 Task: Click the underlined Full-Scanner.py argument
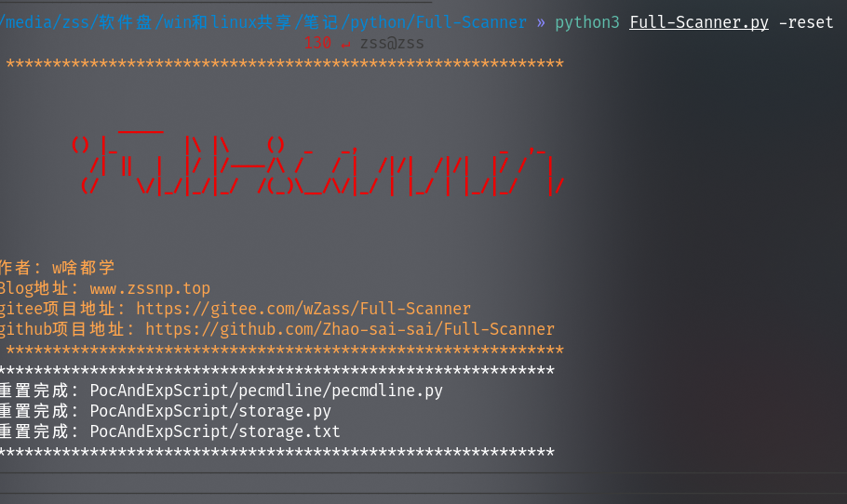pos(699,22)
